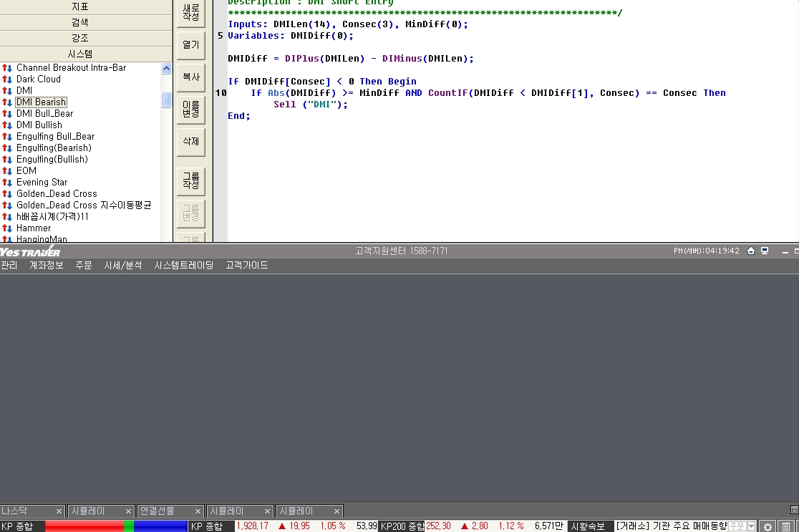Expand the 검색 section header
This screenshot has width=799, height=532.
coord(80,22)
